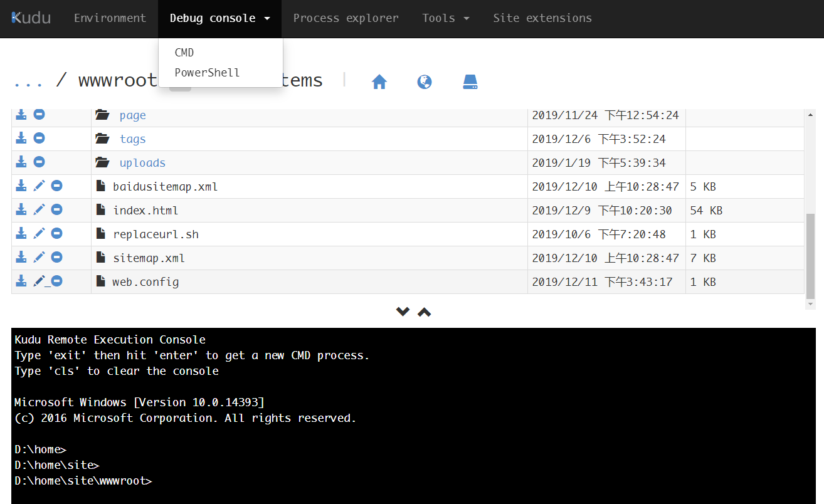Delete index.html file
Viewport: 824px width, 504px height.
[56, 209]
